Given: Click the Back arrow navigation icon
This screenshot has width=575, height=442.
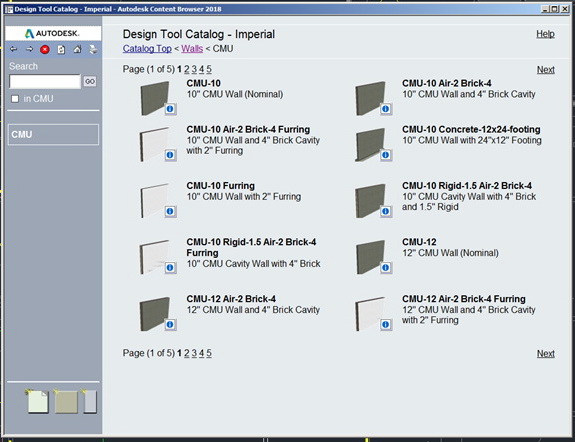Looking at the screenshot, I should pos(14,49).
